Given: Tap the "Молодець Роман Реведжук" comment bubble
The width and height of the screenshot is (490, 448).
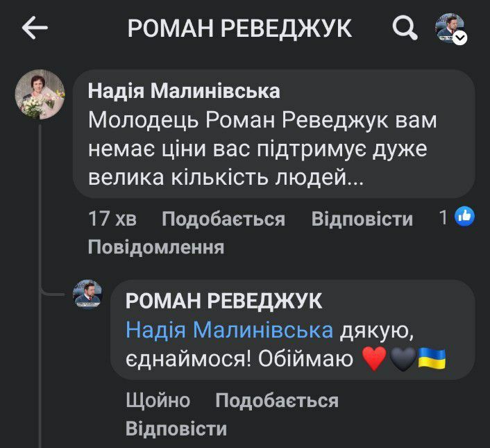Looking at the screenshot, I should tap(273, 149).
